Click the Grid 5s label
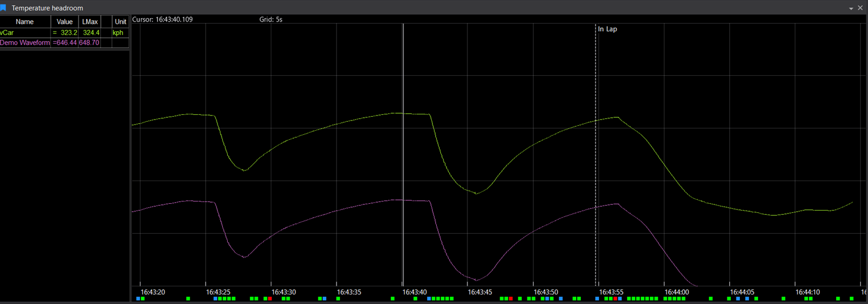The image size is (868, 304). pyautogui.click(x=270, y=20)
